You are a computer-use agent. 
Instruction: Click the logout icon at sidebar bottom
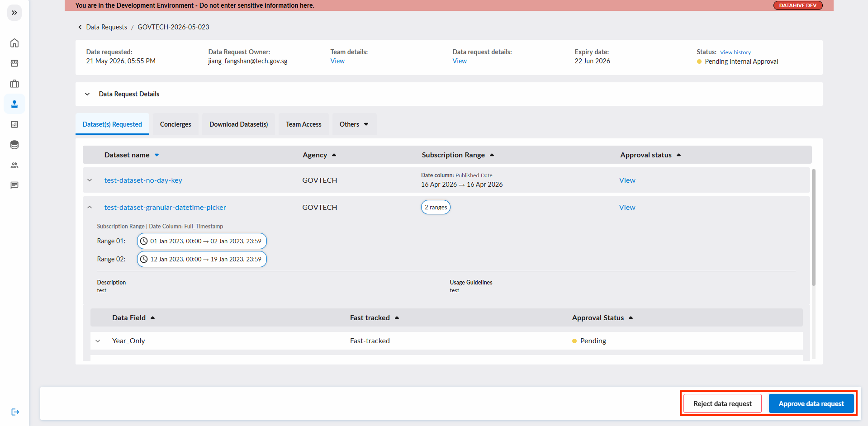point(15,412)
